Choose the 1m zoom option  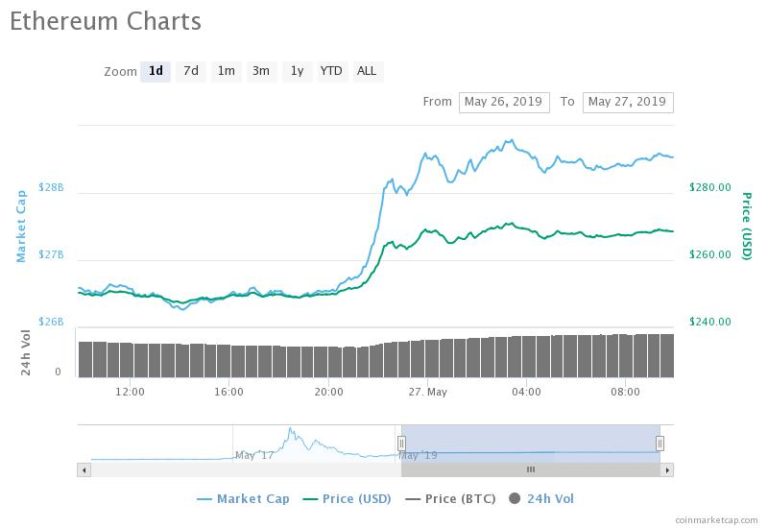pos(226,72)
